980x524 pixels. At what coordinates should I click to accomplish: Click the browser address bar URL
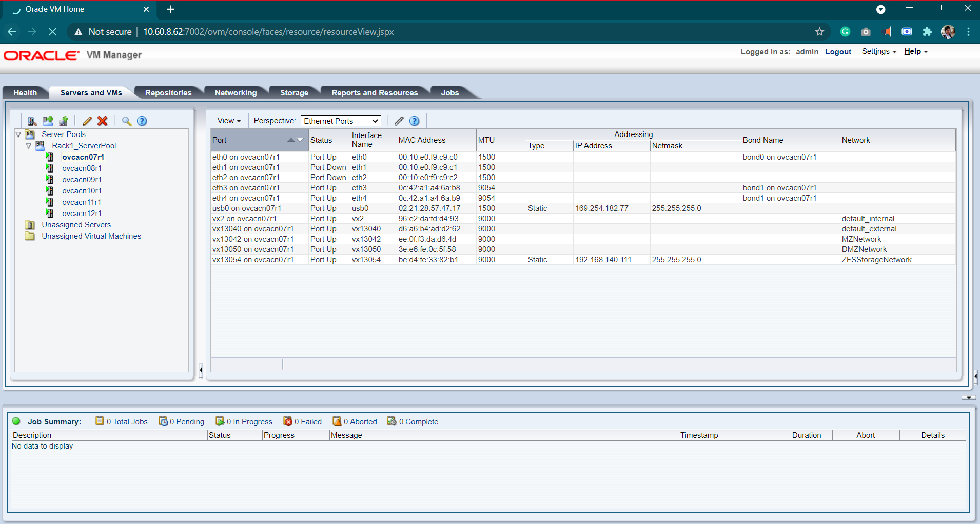tap(268, 32)
